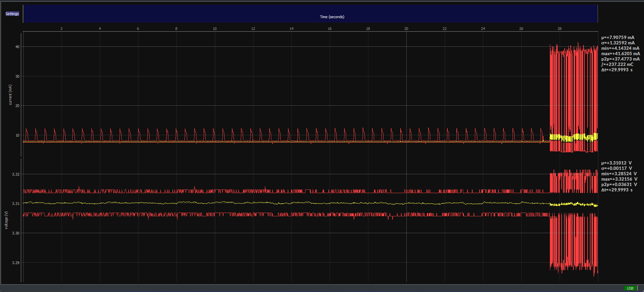Click the Δt value under the current statistics
The height and width of the screenshot is (292, 644).
pos(617,70)
